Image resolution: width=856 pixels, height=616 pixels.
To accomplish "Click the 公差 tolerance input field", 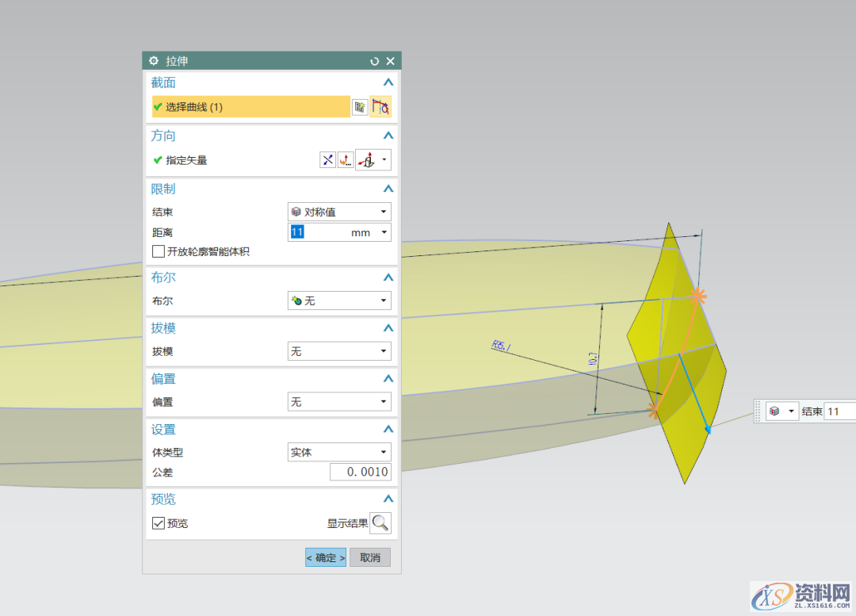I will (x=361, y=473).
